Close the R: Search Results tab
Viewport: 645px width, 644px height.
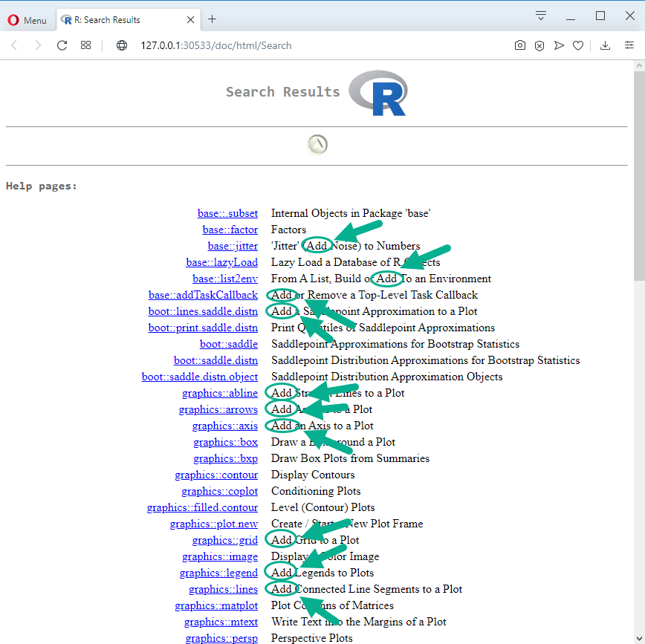(x=190, y=20)
